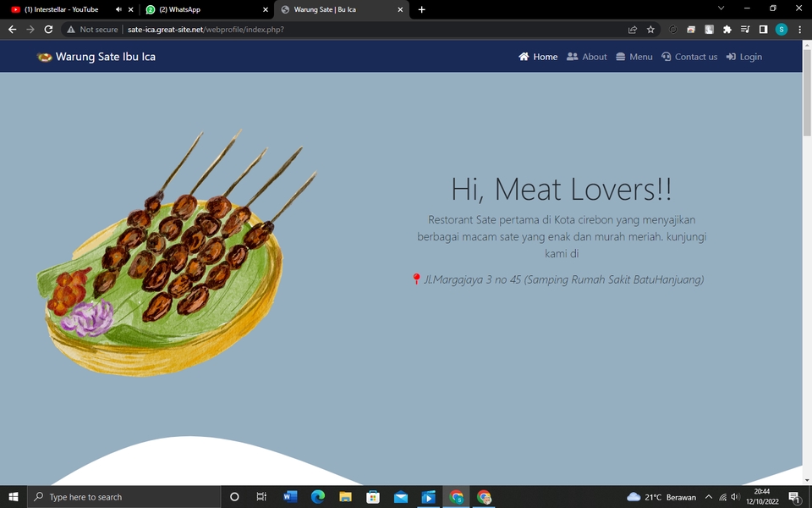
Task: Open the Extensions puzzle icon
Action: tap(727, 30)
